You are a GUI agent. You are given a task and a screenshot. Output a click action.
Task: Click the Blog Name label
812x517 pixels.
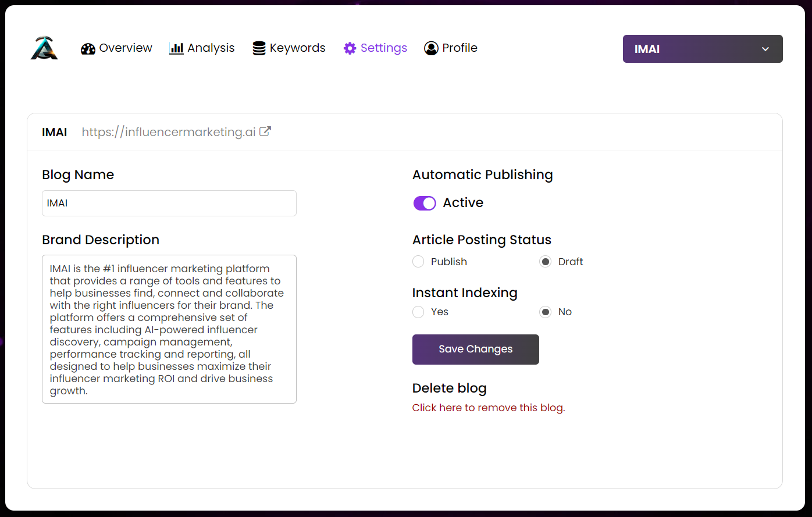click(78, 174)
